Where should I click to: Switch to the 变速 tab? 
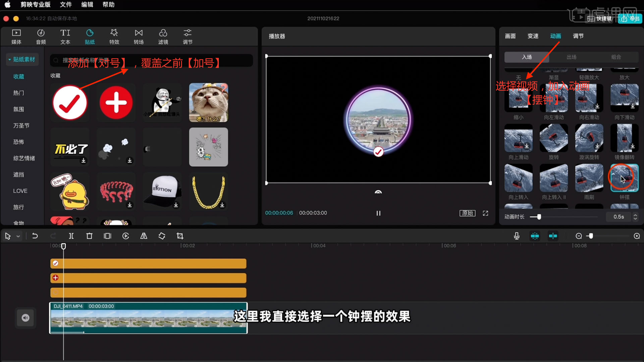tap(533, 36)
